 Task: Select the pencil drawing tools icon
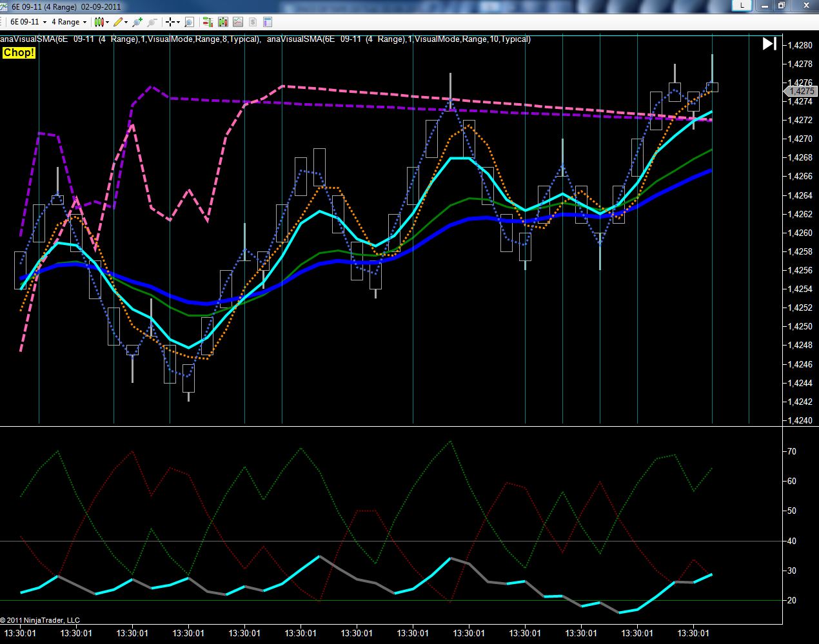pos(118,22)
